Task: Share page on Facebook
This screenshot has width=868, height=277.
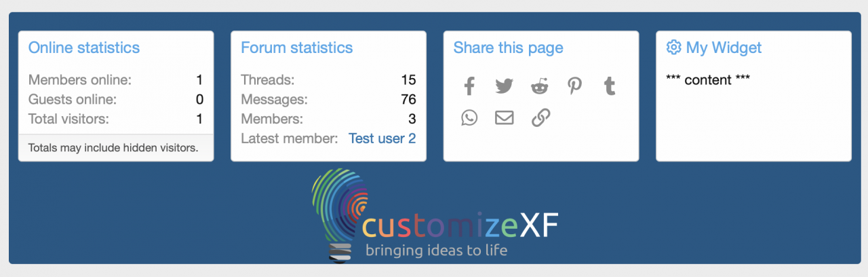Action: click(x=469, y=86)
